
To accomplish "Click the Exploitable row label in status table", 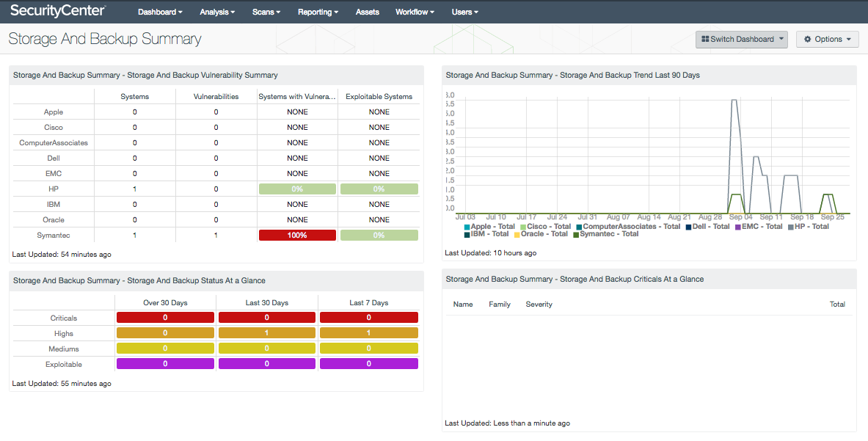I will [x=64, y=364].
